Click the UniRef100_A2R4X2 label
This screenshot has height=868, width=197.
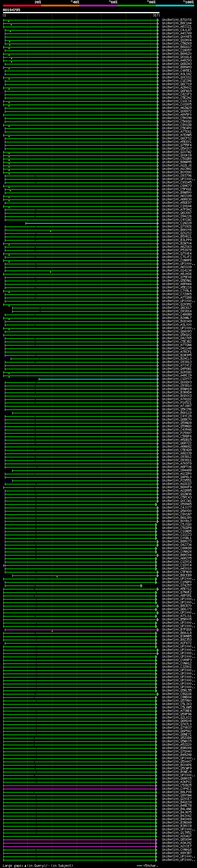pyautogui.click(x=177, y=88)
